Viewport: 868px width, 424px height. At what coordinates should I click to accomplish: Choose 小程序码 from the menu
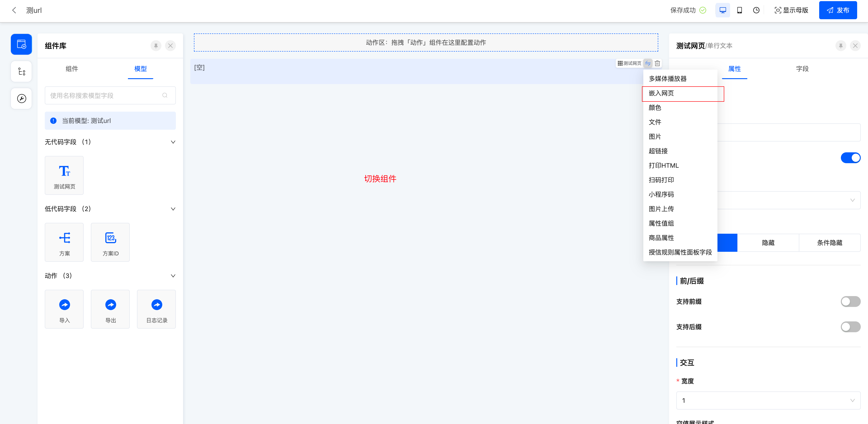[x=680, y=194]
